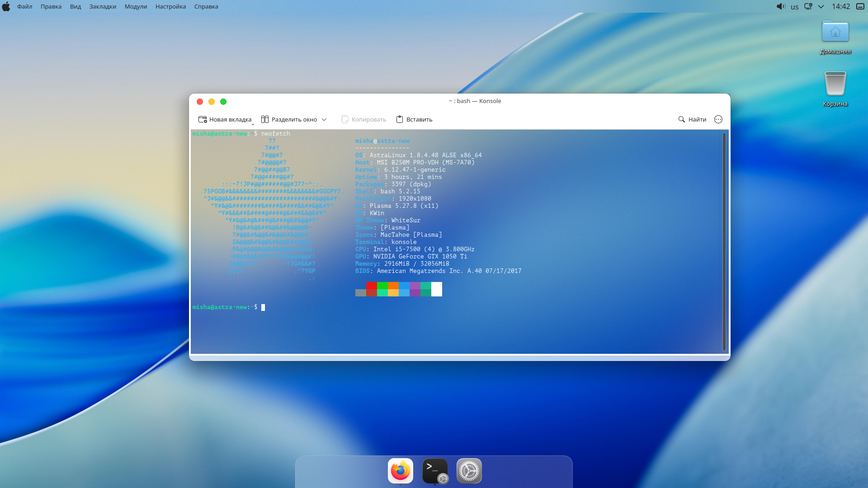The image size is (868, 488).
Task: Open Firefox from the dock
Action: click(x=400, y=471)
